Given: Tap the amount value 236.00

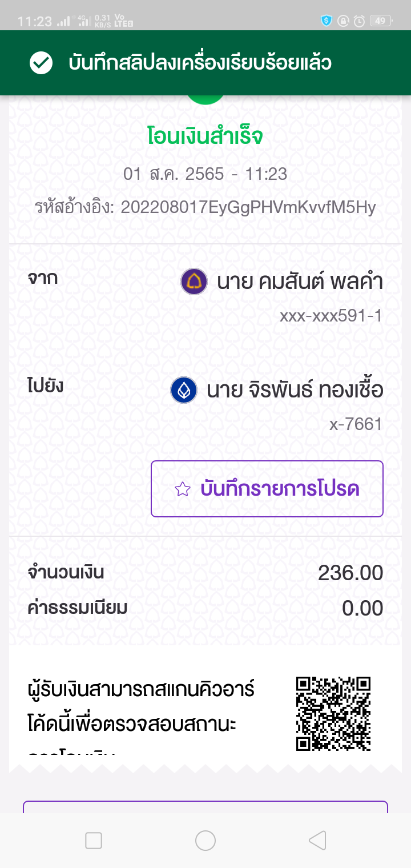Looking at the screenshot, I should pos(350,573).
